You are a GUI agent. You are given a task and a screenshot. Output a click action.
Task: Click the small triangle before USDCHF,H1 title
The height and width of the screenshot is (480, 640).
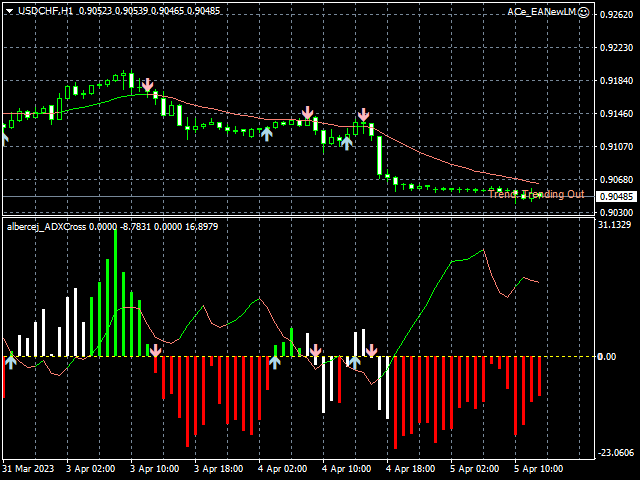(9, 11)
